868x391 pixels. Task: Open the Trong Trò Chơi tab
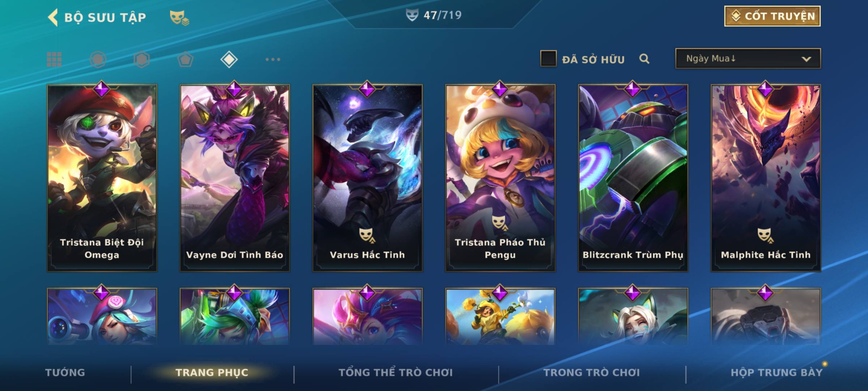592,373
